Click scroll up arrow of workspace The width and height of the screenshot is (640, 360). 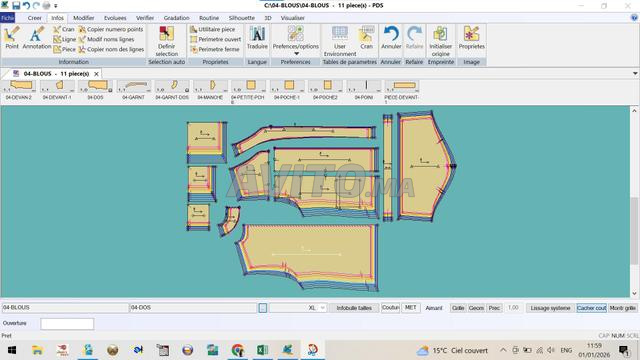point(634,111)
